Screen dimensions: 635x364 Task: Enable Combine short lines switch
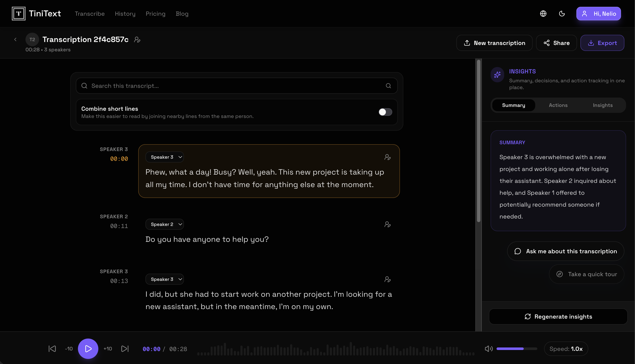pyautogui.click(x=385, y=112)
